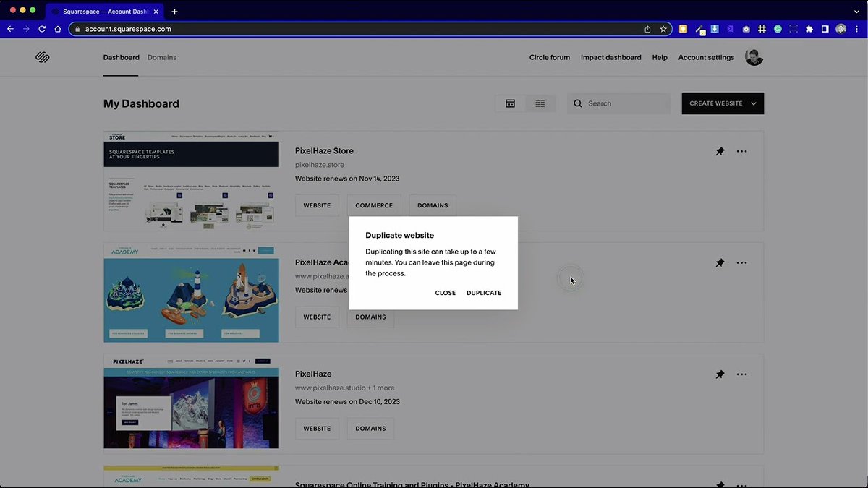Confirm with the Duplicate button
The image size is (868, 488).
(484, 293)
